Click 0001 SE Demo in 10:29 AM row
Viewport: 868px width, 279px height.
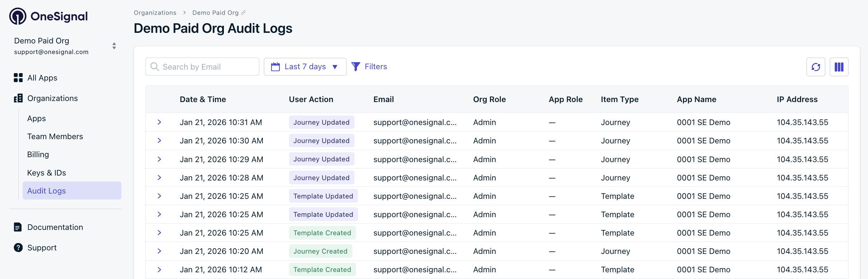click(704, 159)
